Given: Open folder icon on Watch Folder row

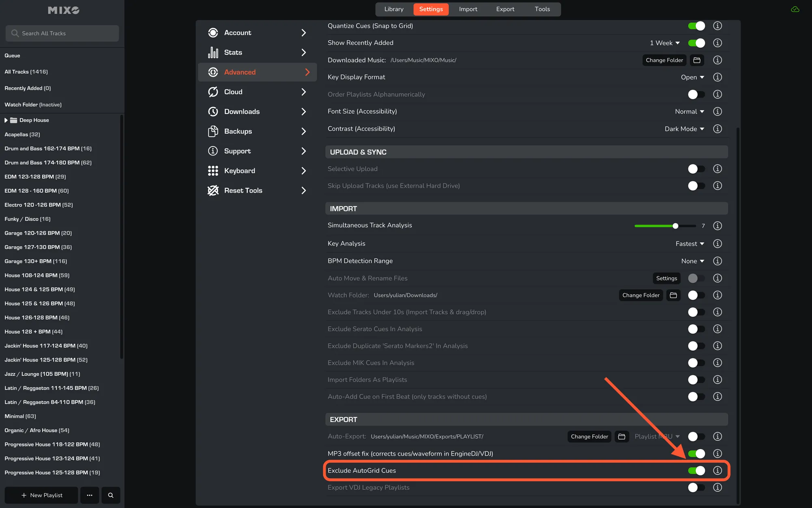Looking at the screenshot, I should pos(673,295).
